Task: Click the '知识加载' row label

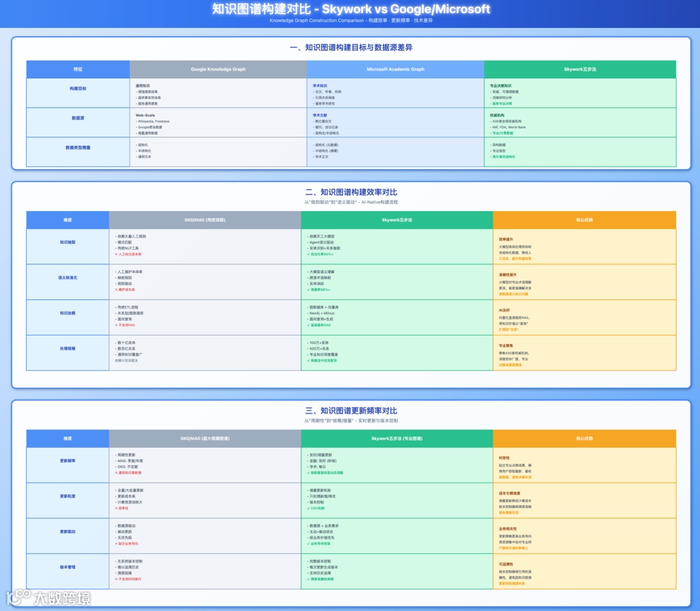Action: [x=68, y=313]
